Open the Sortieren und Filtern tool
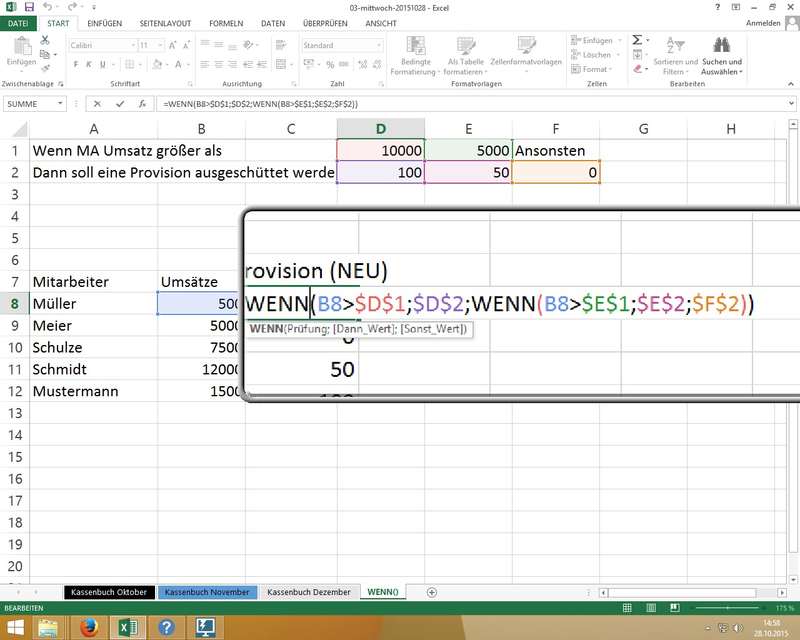 click(x=675, y=55)
